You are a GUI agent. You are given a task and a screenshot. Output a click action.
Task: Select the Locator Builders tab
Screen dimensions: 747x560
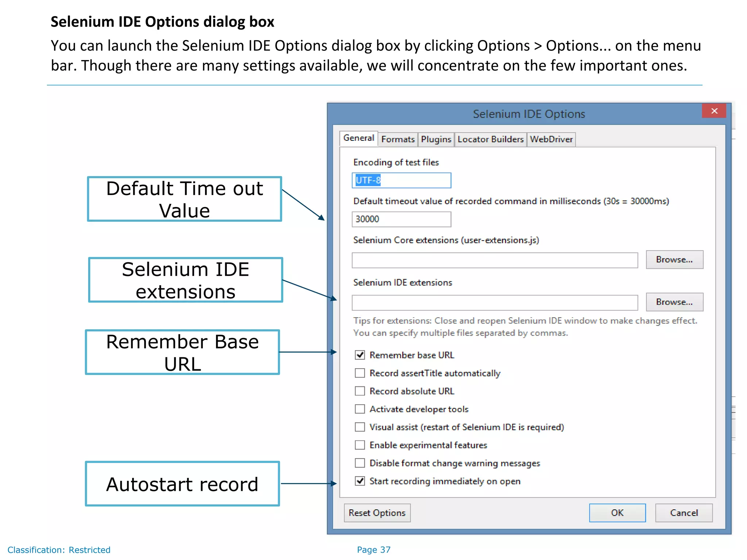(490, 139)
